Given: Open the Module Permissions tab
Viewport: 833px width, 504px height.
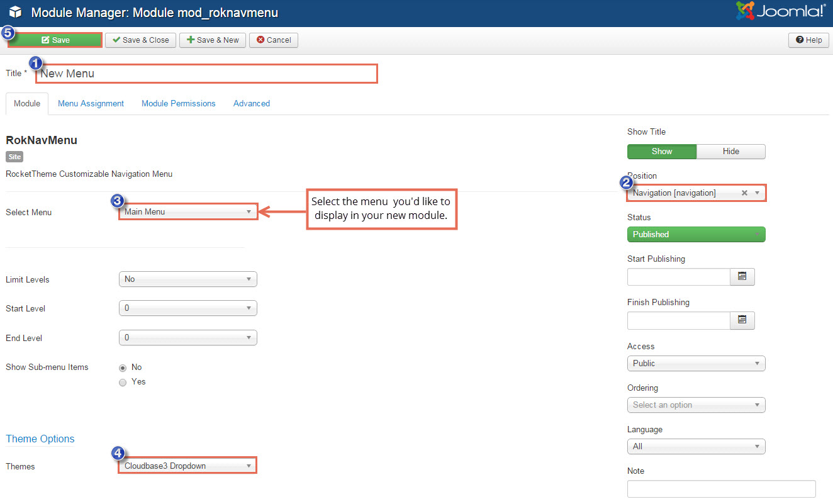Looking at the screenshot, I should pyautogui.click(x=178, y=103).
